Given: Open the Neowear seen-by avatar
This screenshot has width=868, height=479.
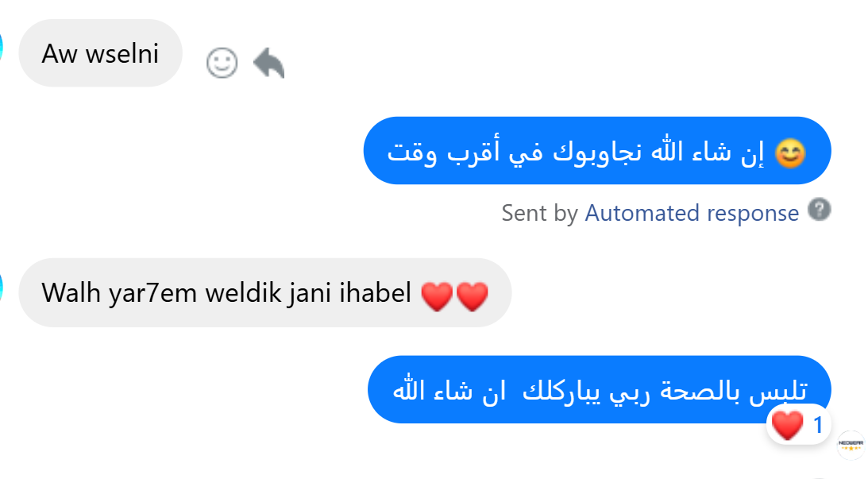Looking at the screenshot, I should tap(851, 445).
